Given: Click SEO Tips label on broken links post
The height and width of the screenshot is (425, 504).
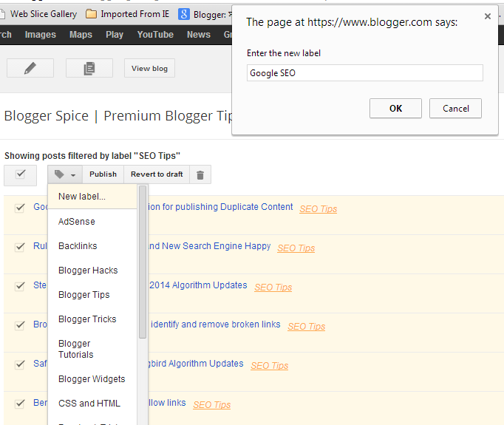Looking at the screenshot, I should tap(307, 327).
